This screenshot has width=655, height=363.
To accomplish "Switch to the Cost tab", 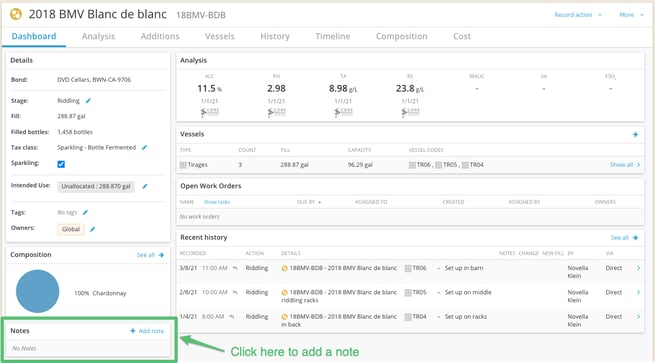I will pyautogui.click(x=462, y=36).
